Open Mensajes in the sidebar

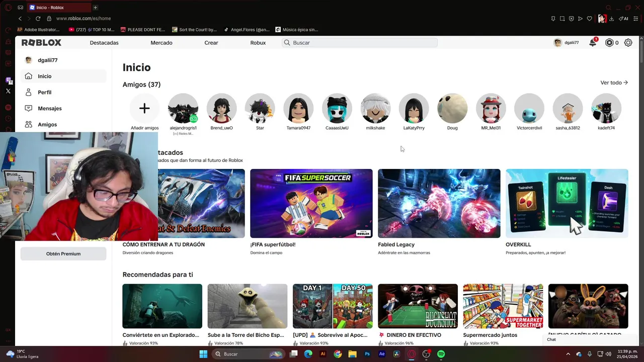(63, 108)
